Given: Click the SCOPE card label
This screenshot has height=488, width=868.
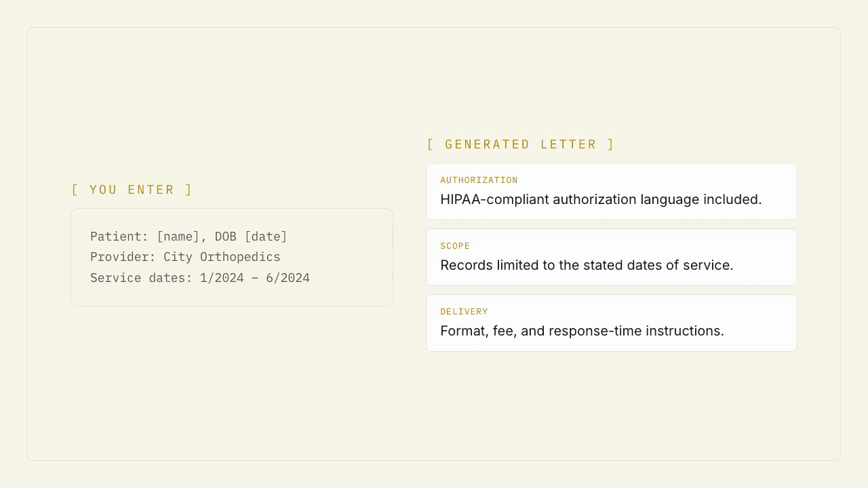Looking at the screenshot, I should coord(455,246).
